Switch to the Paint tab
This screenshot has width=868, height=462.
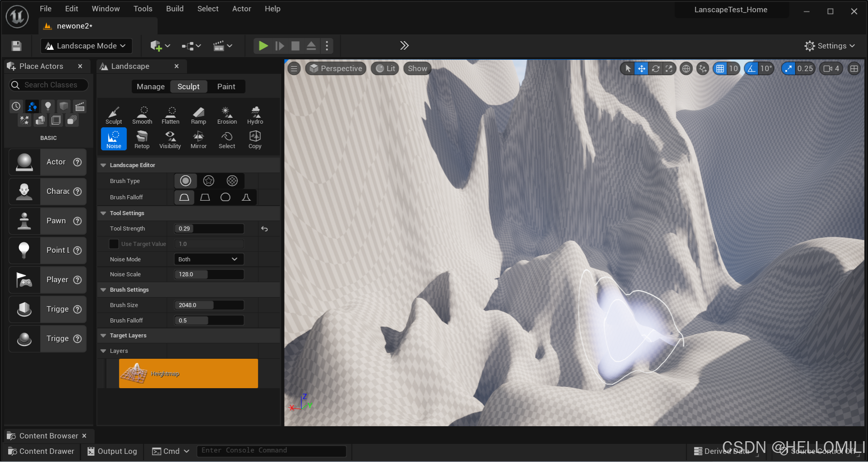226,87
